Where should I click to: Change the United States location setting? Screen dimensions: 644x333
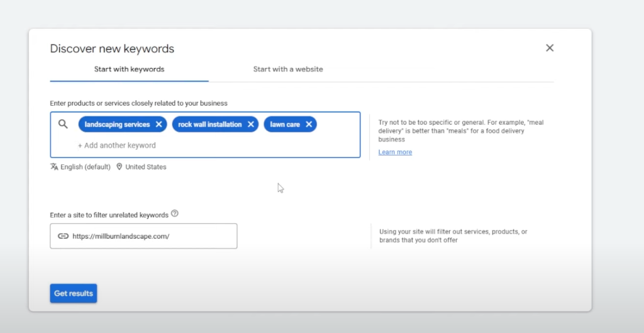click(146, 167)
